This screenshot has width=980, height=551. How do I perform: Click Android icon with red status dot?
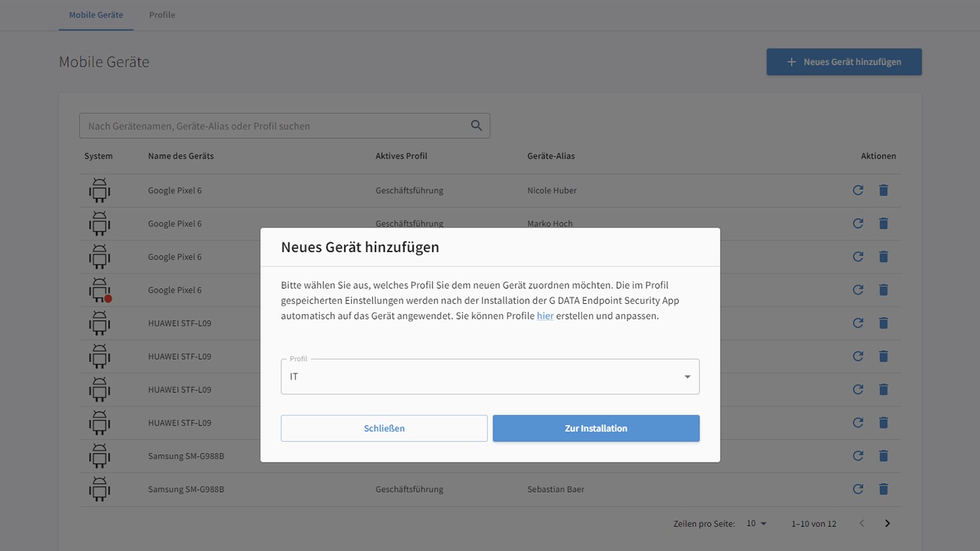[99, 290]
